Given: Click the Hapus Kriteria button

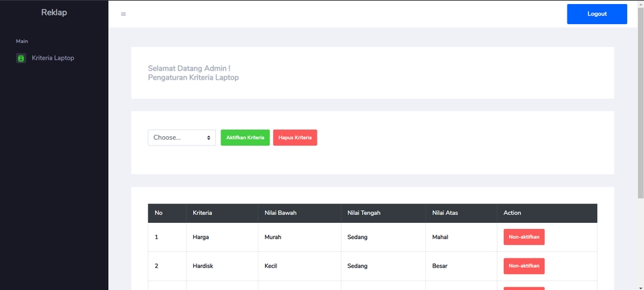Looking at the screenshot, I should point(295,138).
